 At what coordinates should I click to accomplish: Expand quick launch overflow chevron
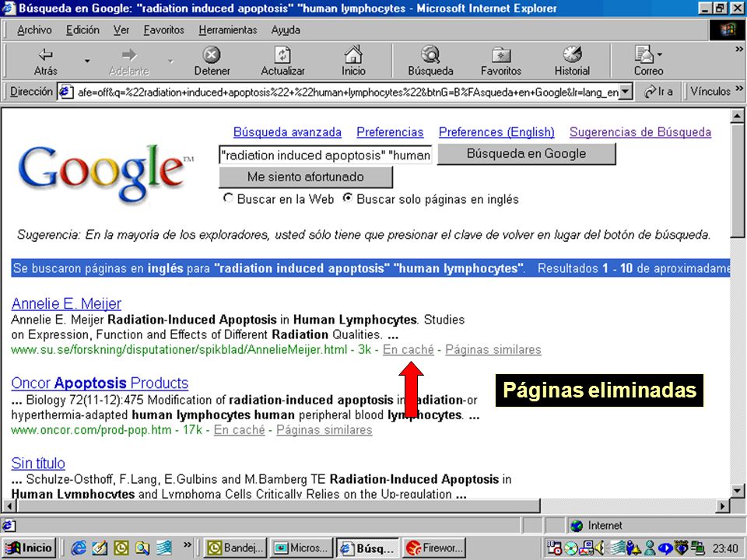click(x=188, y=544)
